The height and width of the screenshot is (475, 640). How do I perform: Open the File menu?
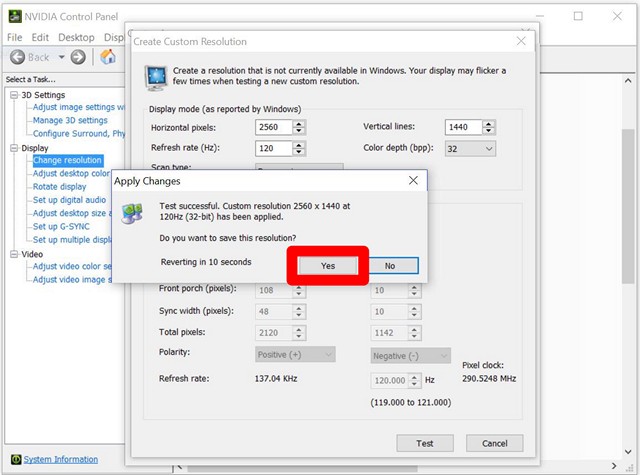(x=14, y=38)
